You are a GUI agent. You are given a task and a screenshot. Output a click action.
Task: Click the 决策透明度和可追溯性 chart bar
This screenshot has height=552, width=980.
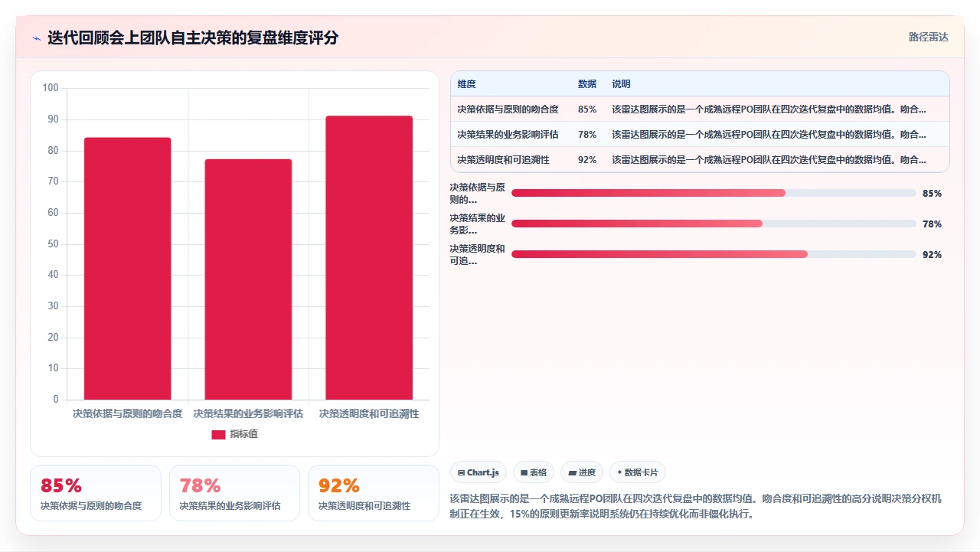click(369, 258)
